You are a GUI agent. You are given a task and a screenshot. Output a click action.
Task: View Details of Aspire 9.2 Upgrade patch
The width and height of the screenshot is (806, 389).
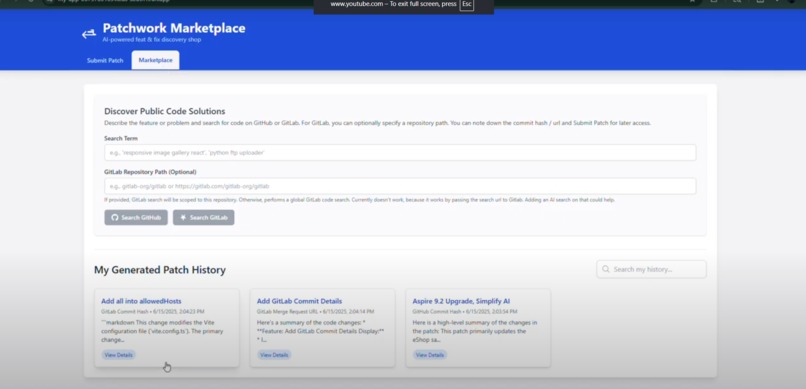[x=430, y=355]
